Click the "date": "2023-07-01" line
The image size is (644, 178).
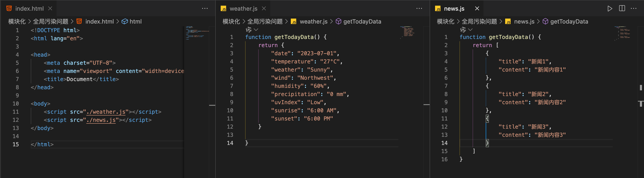tap(305, 53)
